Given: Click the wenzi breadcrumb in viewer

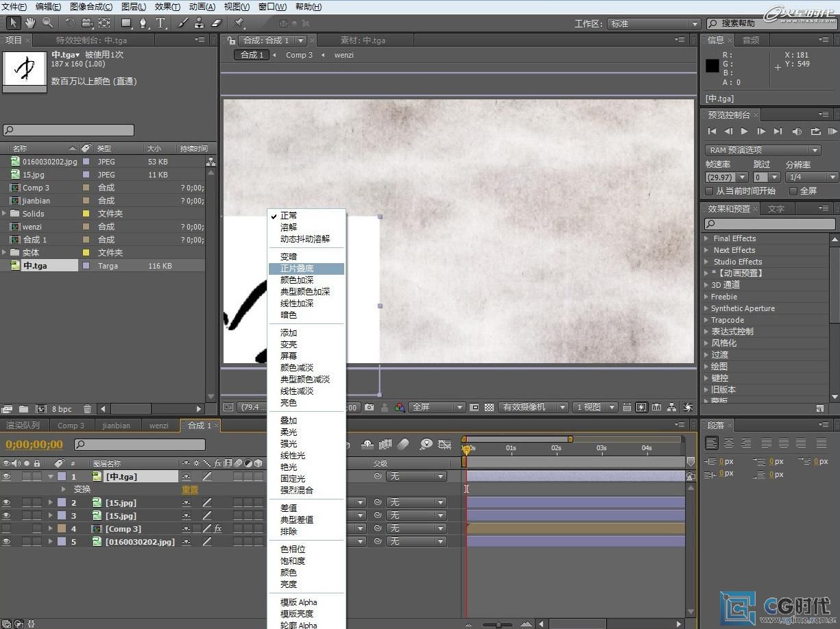Looking at the screenshot, I should coord(344,55).
